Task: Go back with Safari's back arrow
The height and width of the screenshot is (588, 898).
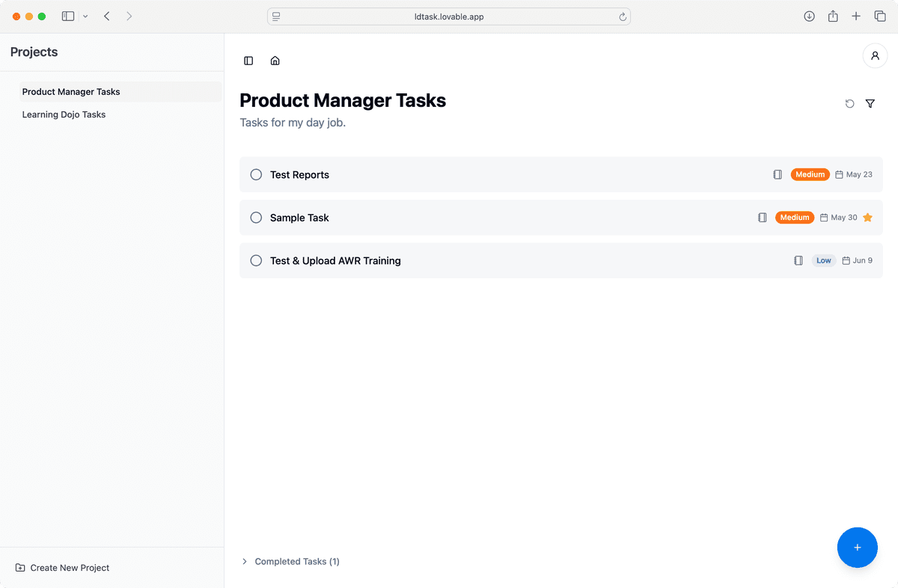Action: tap(107, 16)
